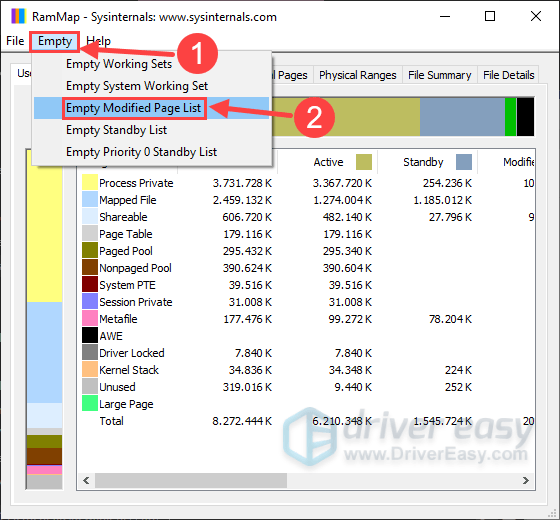The width and height of the screenshot is (560, 520).
Task: Switch to Physical Ranges tab
Action: (x=358, y=75)
